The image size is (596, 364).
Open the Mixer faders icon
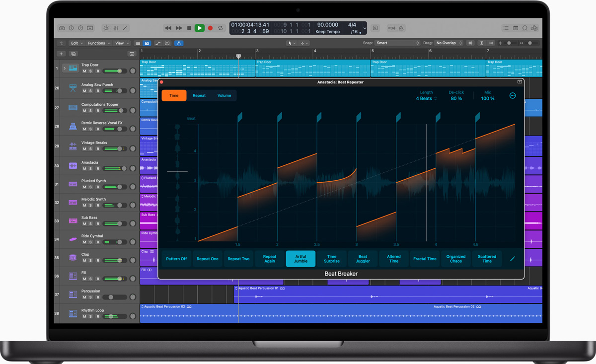click(116, 28)
